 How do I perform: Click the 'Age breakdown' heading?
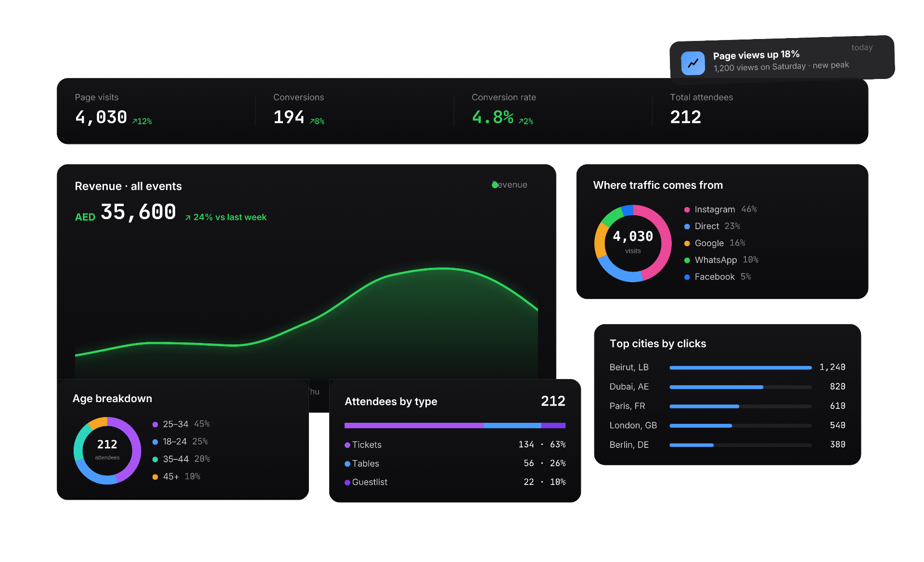click(112, 399)
